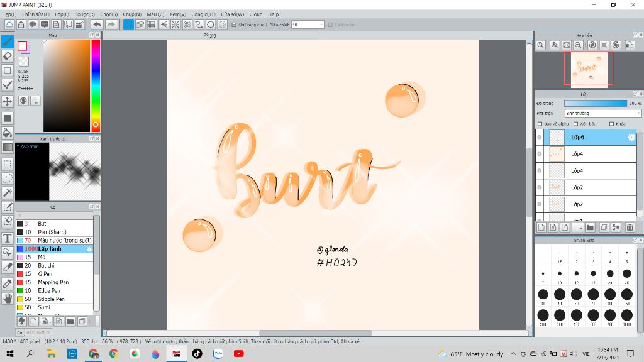
Task: Enable the curve snap guide
Action: point(199,25)
